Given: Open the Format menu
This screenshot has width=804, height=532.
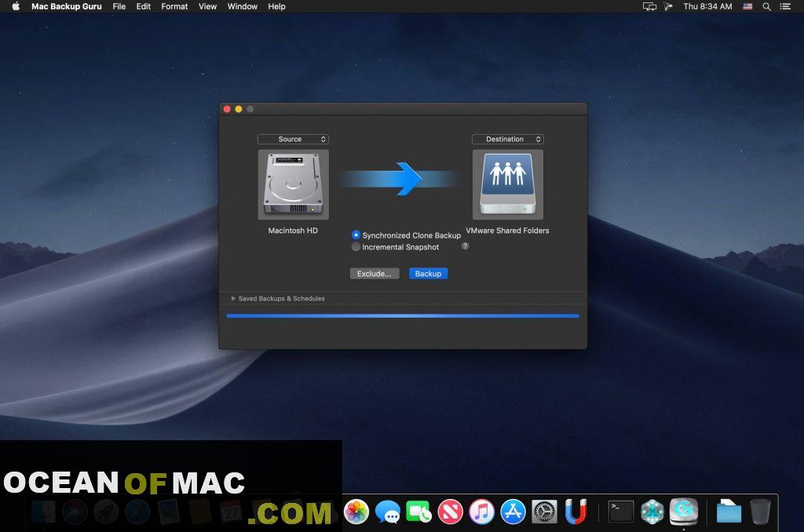Looking at the screenshot, I should pos(174,6).
